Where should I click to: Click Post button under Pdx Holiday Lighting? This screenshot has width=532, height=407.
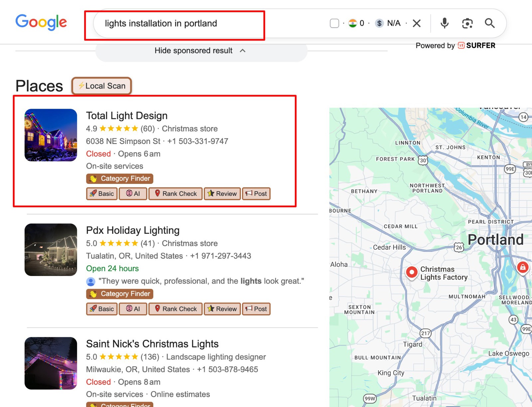pos(256,309)
